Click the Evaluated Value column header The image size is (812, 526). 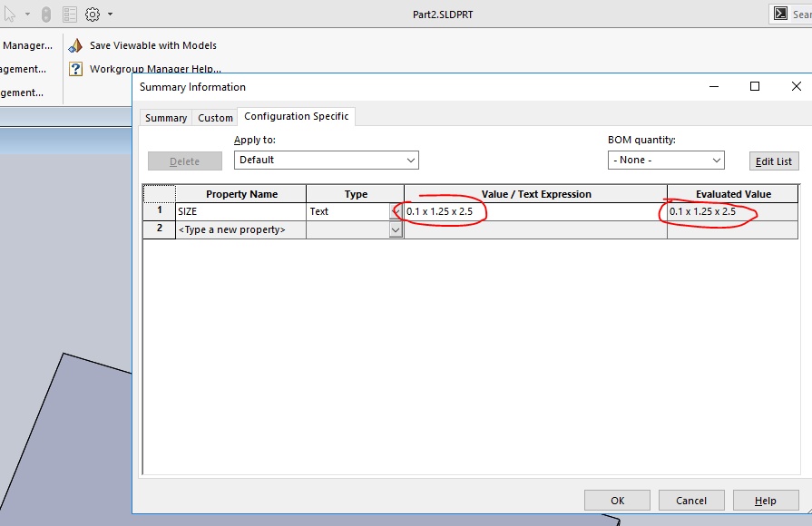click(733, 194)
